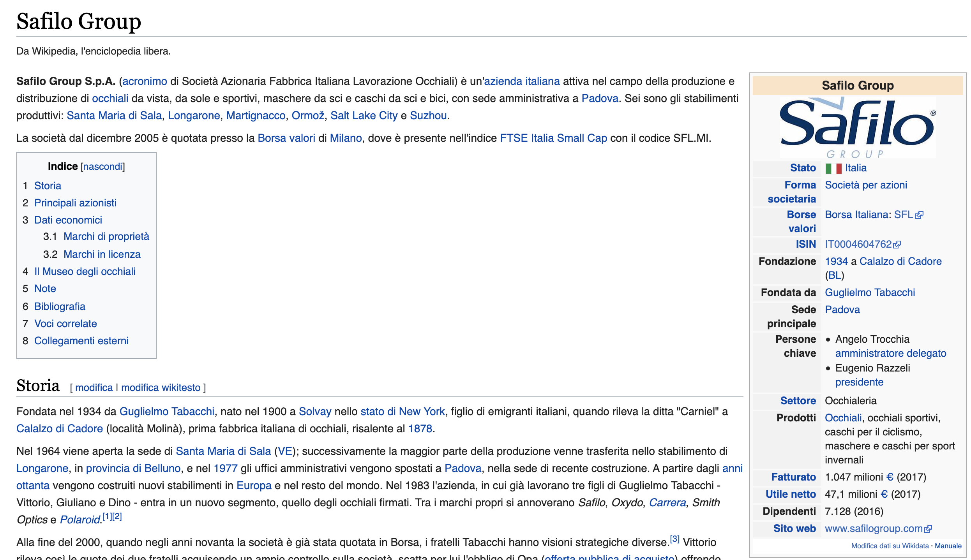
Task: Jump to the Storia section in Indice
Action: [x=48, y=186]
